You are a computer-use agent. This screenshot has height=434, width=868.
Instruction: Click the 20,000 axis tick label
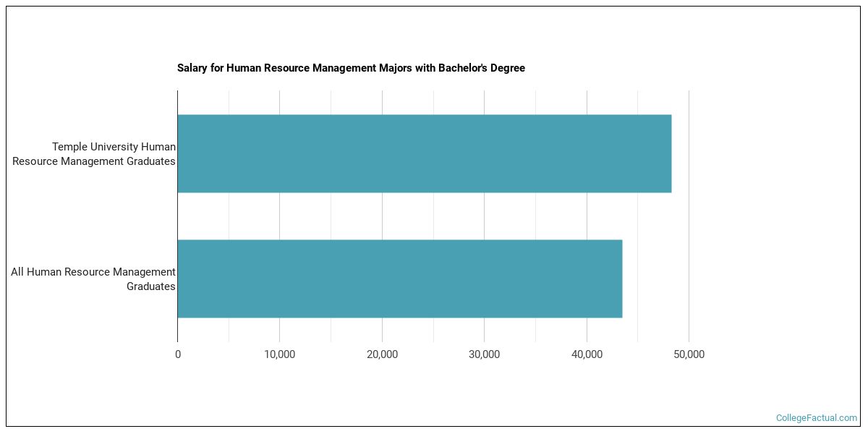[x=382, y=354]
